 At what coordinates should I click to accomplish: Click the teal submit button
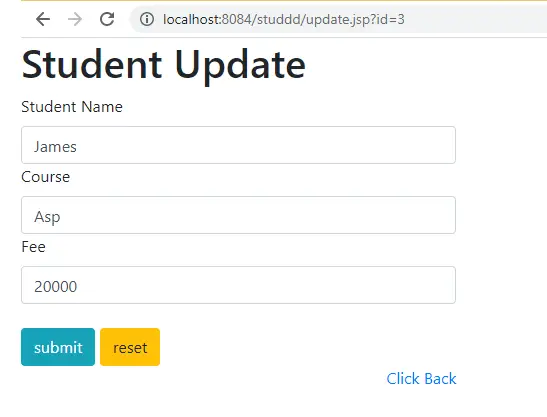[58, 347]
